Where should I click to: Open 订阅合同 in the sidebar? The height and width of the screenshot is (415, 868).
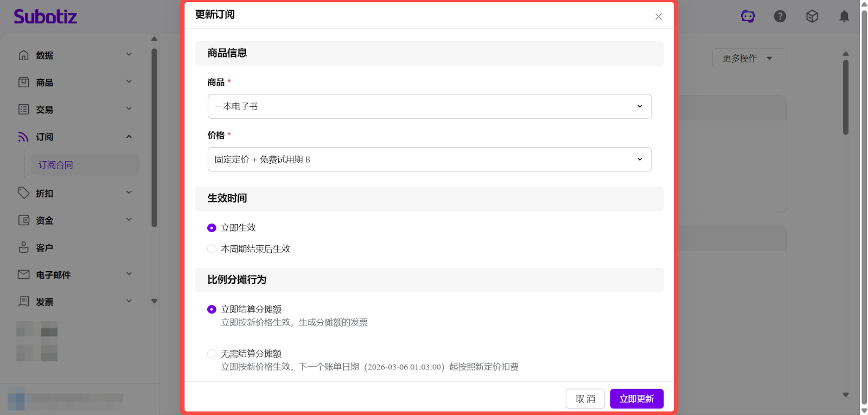tap(56, 165)
